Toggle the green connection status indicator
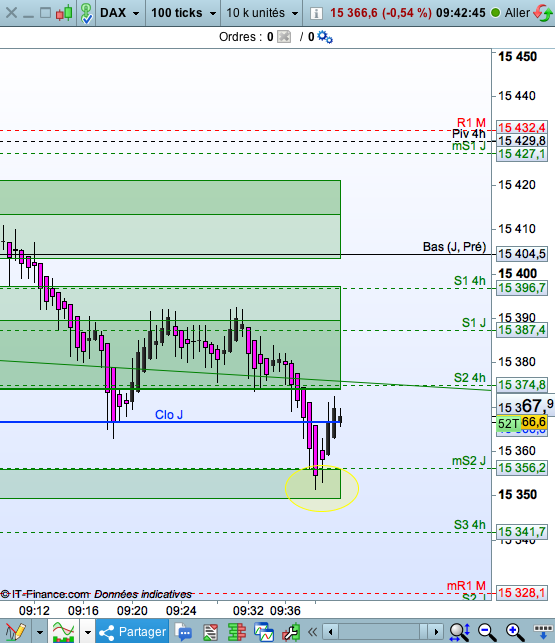This screenshot has width=555, height=643. coord(495,13)
